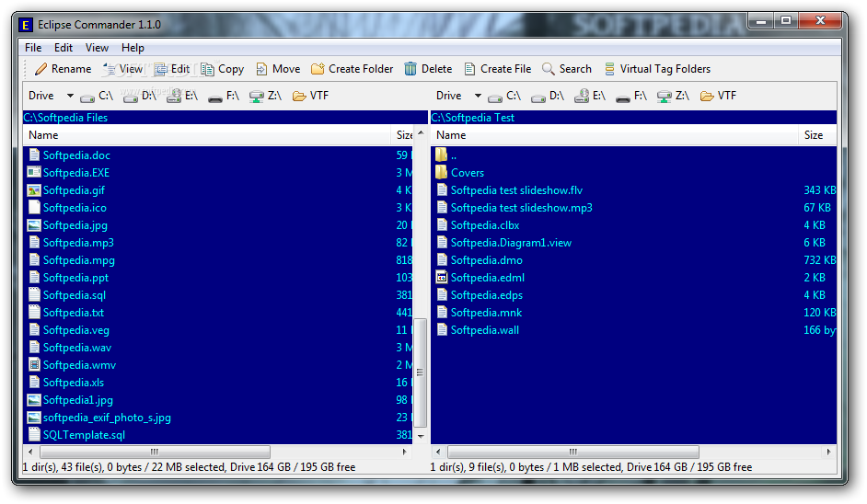The image size is (867, 504).
Task: Sort right pane by Size column header
Action: [817, 135]
